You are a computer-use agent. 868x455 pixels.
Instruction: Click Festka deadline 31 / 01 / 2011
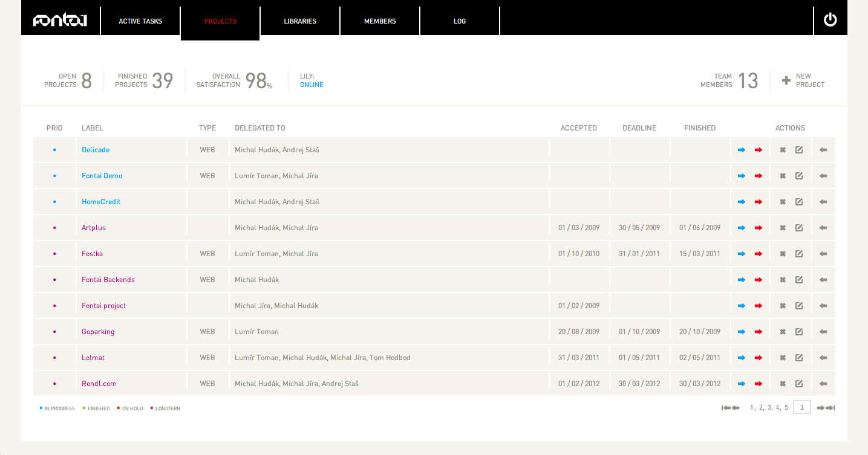coord(639,254)
